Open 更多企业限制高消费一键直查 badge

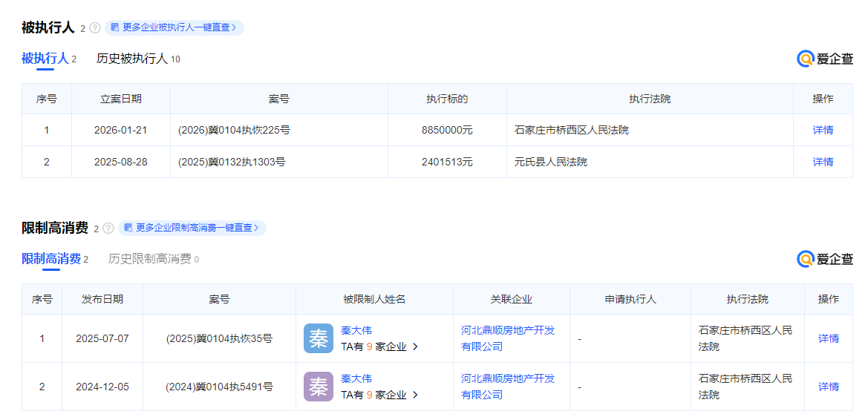click(192, 228)
